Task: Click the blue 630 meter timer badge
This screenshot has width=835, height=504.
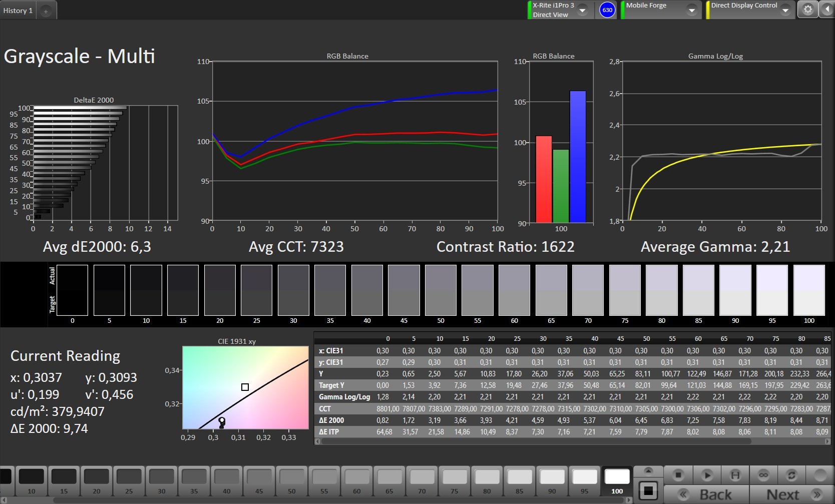Action: (x=607, y=10)
